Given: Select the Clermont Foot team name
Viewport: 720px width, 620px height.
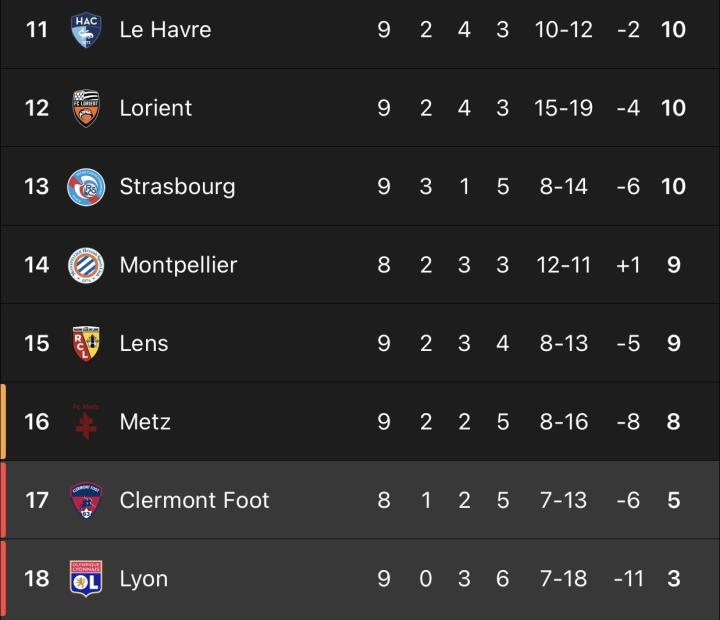Looking at the screenshot, I should 194,500.
